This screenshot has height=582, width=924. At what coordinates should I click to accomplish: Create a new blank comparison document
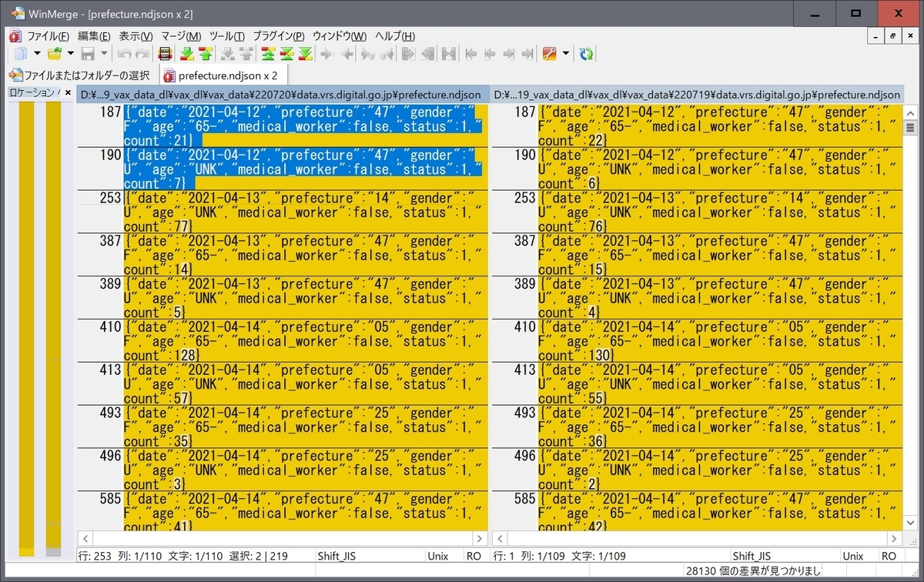tap(21, 54)
